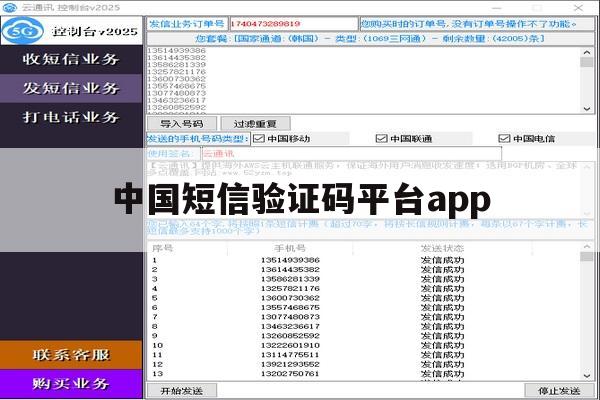Open the 收短信业务 section
The image size is (600, 400).
pyautogui.click(x=71, y=59)
